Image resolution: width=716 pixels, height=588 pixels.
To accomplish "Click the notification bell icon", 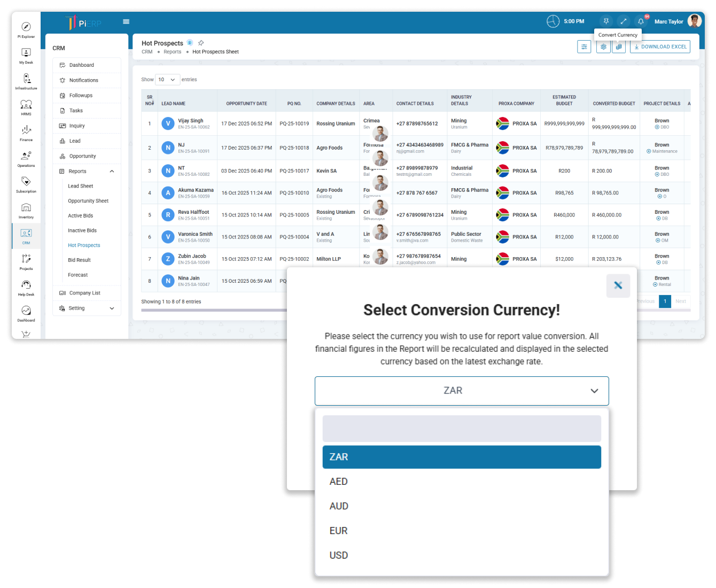I will [641, 21].
